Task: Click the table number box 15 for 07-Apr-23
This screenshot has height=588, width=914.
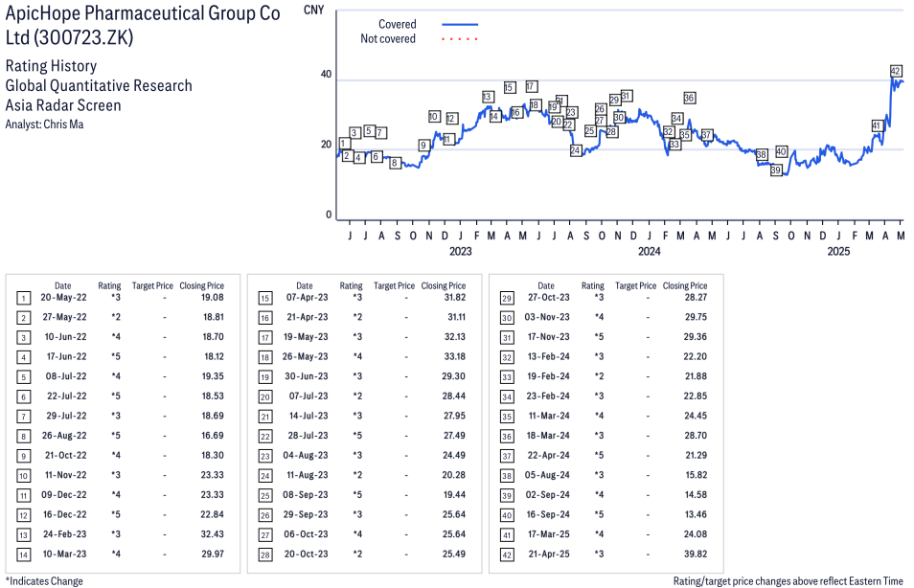Action: [265, 299]
